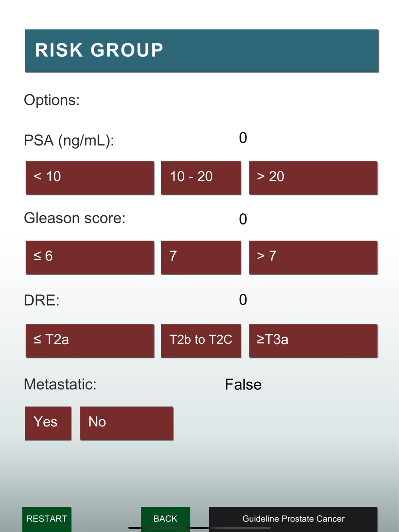Tap the home indicator bar at bottom

pos(199,528)
